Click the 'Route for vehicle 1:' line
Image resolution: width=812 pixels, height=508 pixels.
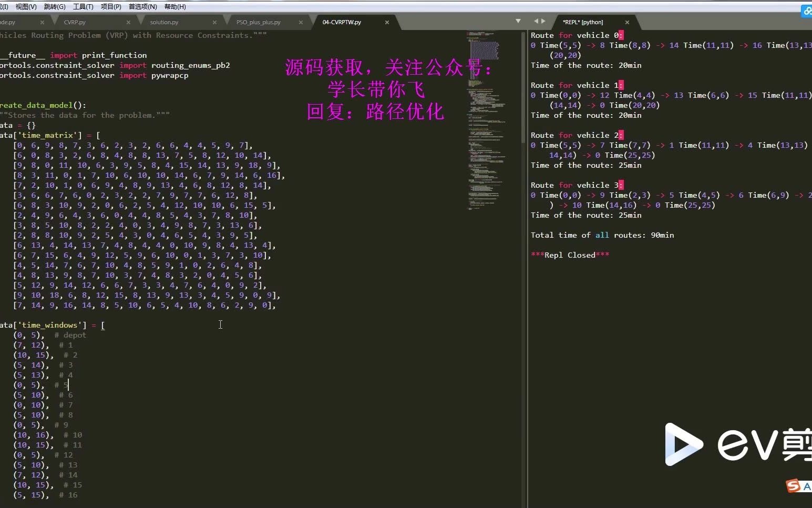[577, 85]
